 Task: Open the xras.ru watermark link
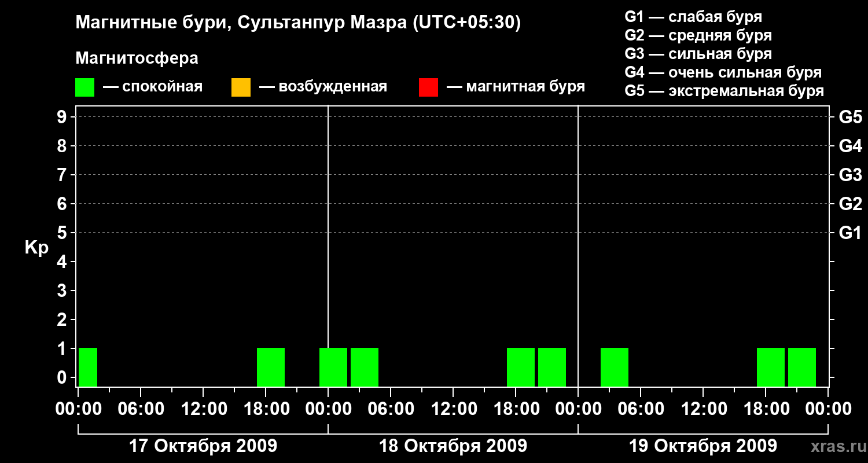(836, 446)
